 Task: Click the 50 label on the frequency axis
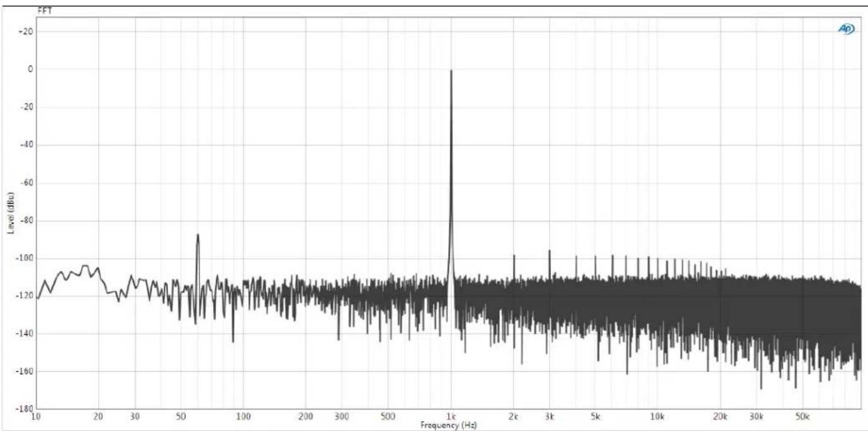[181, 417]
